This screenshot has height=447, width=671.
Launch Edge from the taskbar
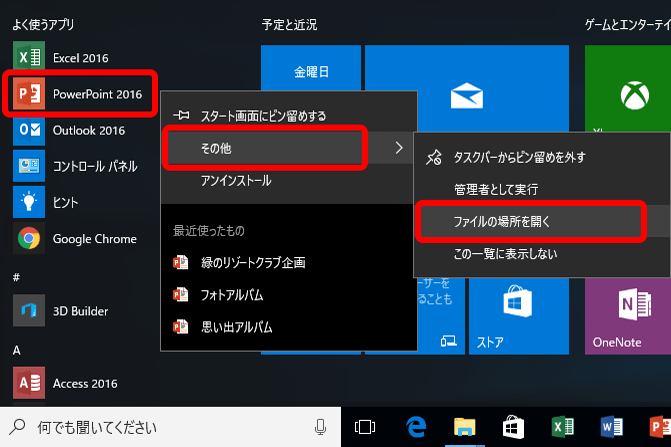416,427
